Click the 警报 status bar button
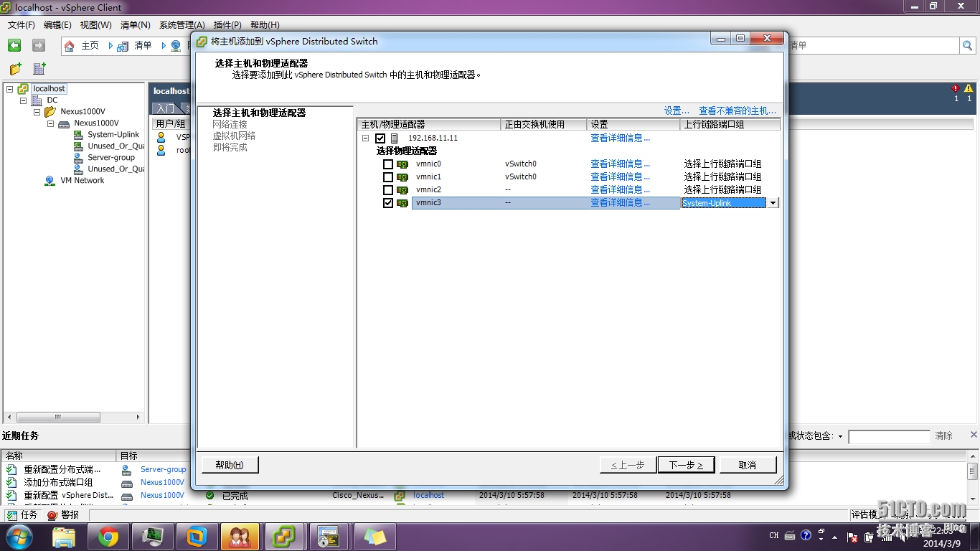 tap(63, 515)
